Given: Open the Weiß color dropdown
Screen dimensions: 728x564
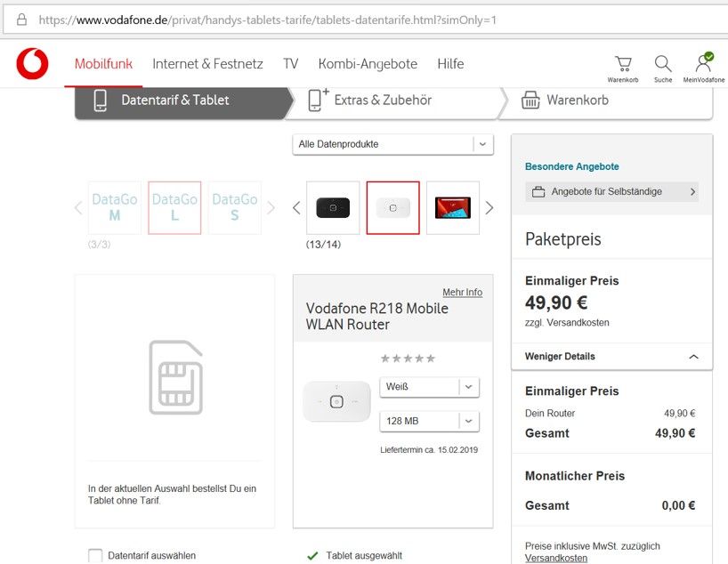Looking at the screenshot, I should pyautogui.click(x=429, y=387).
